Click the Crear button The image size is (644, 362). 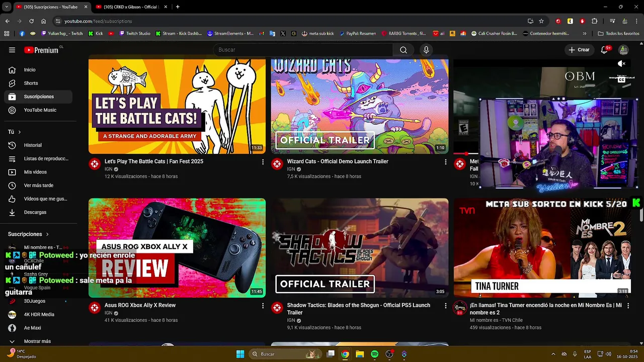point(579,50)
